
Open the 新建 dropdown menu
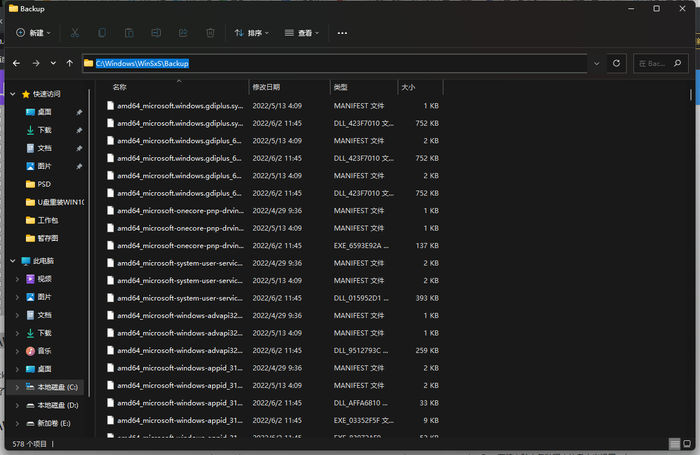(33, 33)
